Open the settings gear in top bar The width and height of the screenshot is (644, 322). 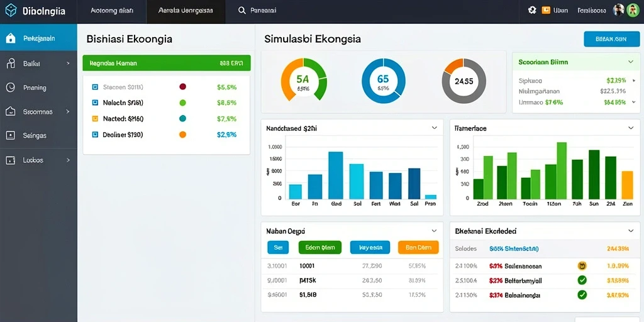[532, 10]
